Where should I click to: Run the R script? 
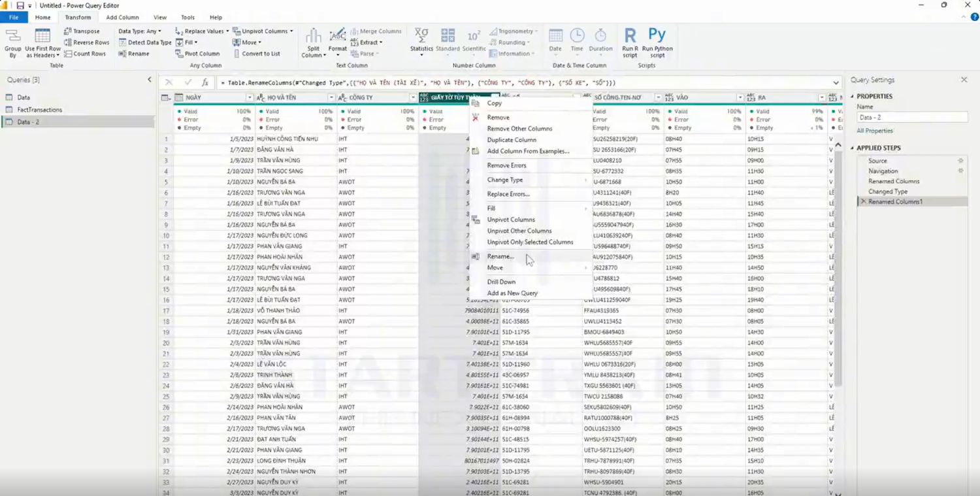(x=630, y=43)
